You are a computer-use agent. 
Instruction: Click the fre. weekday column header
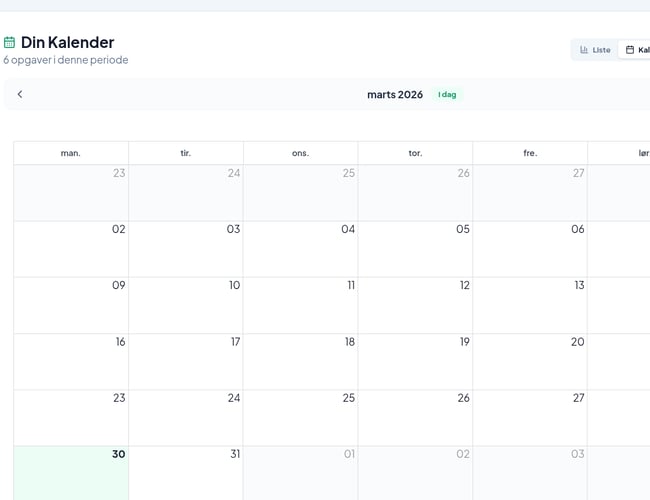click(530, 153)
